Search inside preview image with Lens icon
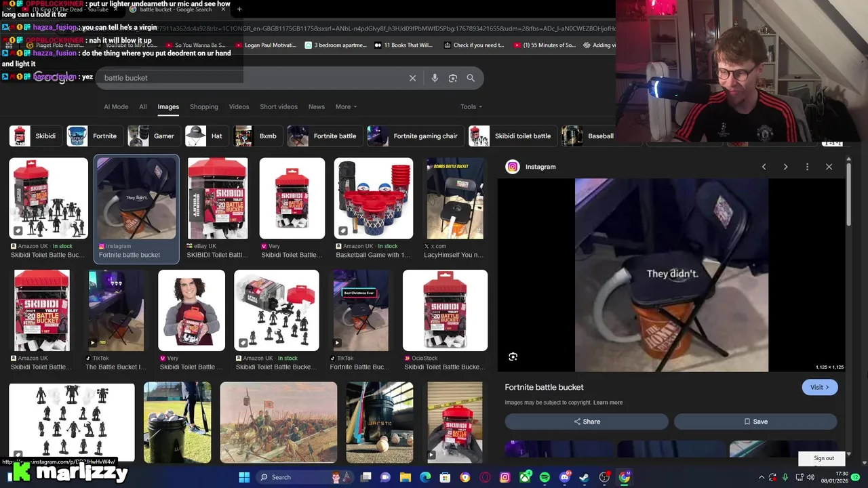Screen dimensions: 868x488 (x=513, y=357)
